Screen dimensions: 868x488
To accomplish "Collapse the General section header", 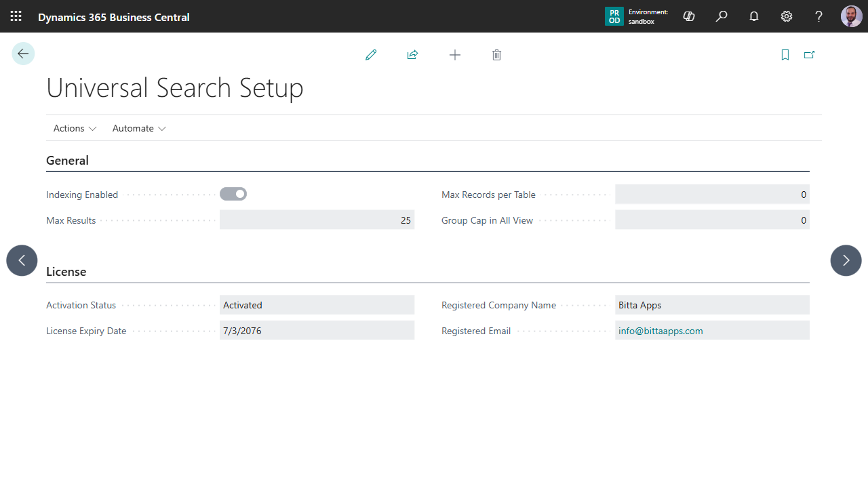I will [67, 161].
